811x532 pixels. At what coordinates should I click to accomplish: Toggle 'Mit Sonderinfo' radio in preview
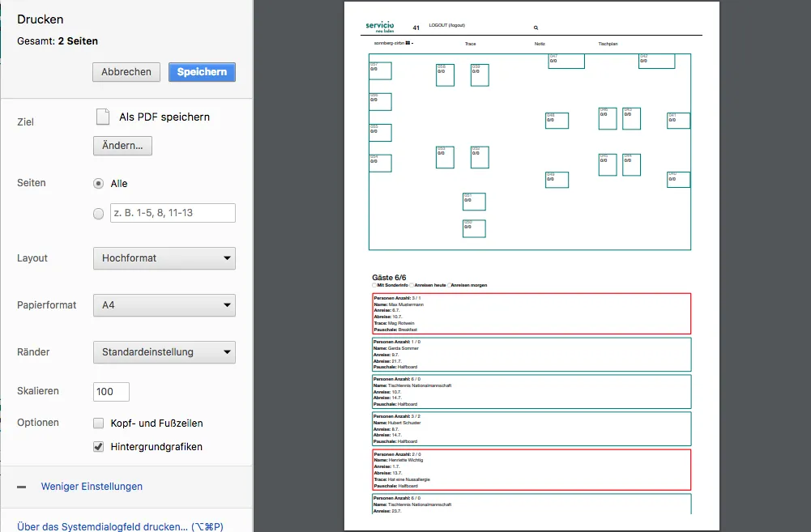pyautogui.click(x=374, y=285)
